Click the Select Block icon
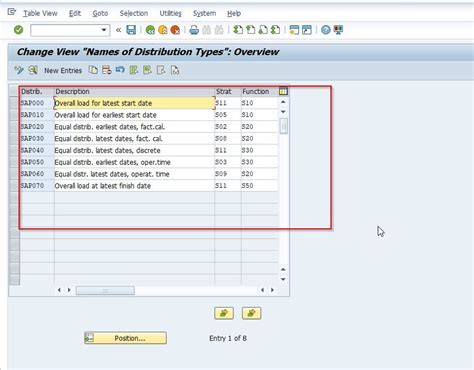474x370 pixels. click(147, 70)
